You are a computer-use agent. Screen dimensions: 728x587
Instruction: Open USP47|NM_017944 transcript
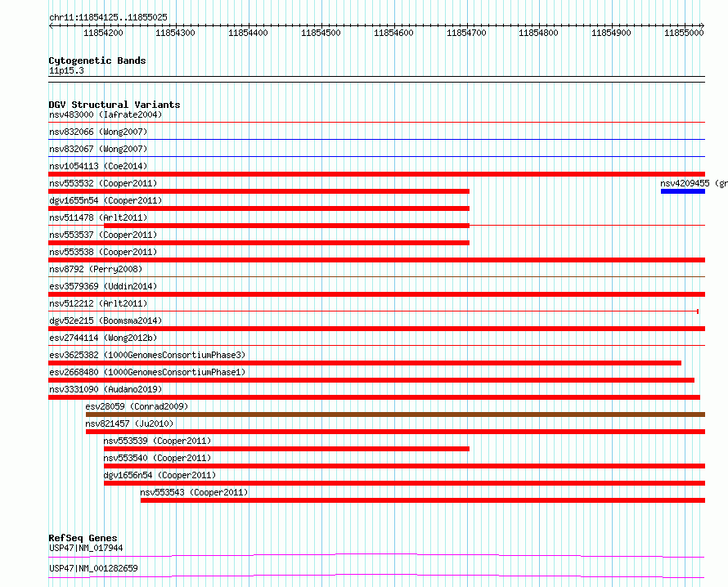(86, 548)
